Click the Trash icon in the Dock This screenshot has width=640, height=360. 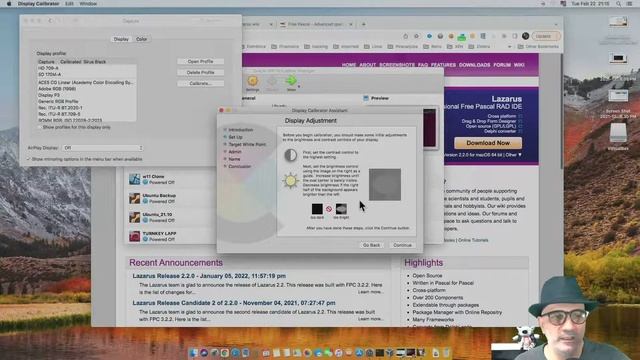(x=446, y=353)
